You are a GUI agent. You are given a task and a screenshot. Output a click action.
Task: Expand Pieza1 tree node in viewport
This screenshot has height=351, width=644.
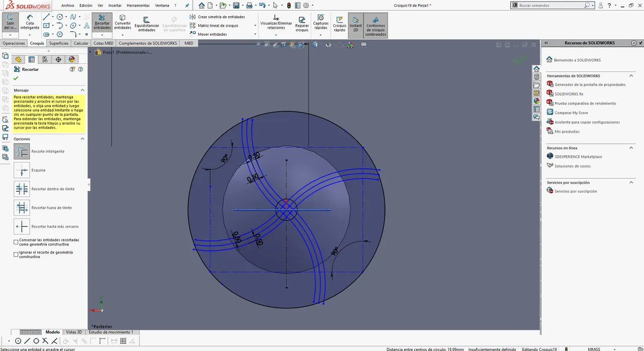point(91,52)
